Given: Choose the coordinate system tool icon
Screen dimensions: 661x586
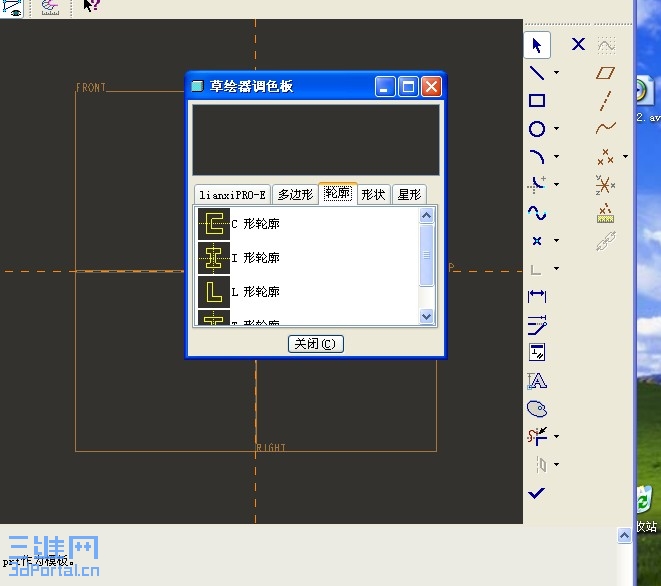Looking at the screenshot, I should (x=605, y=185).
